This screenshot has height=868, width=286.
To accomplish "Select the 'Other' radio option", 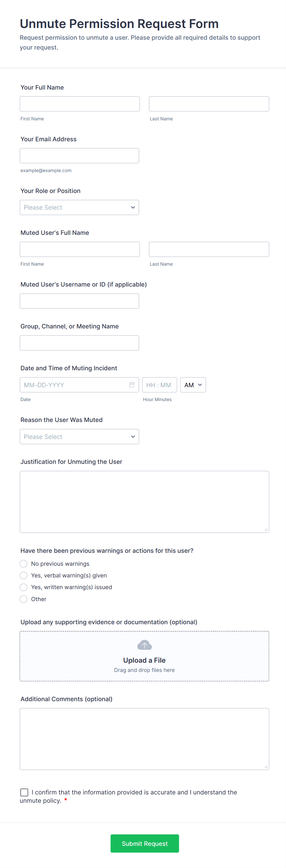I will pyautogui.click(x=24, y=599).
